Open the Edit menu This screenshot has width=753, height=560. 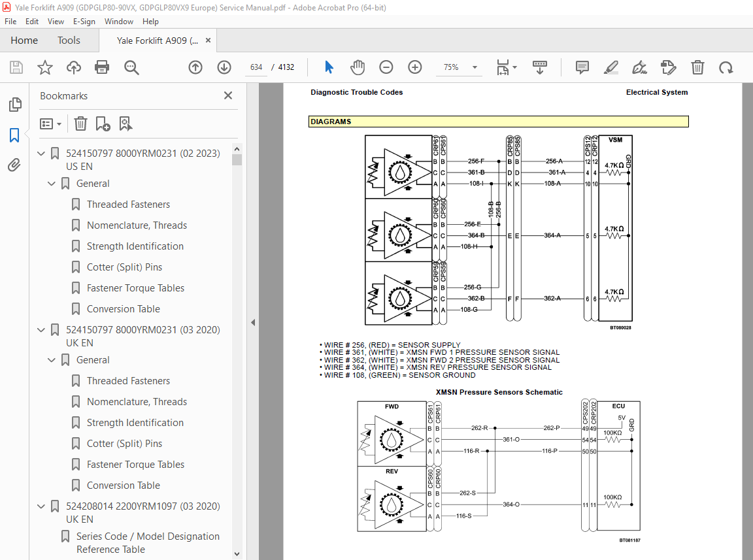coord(32,22)
